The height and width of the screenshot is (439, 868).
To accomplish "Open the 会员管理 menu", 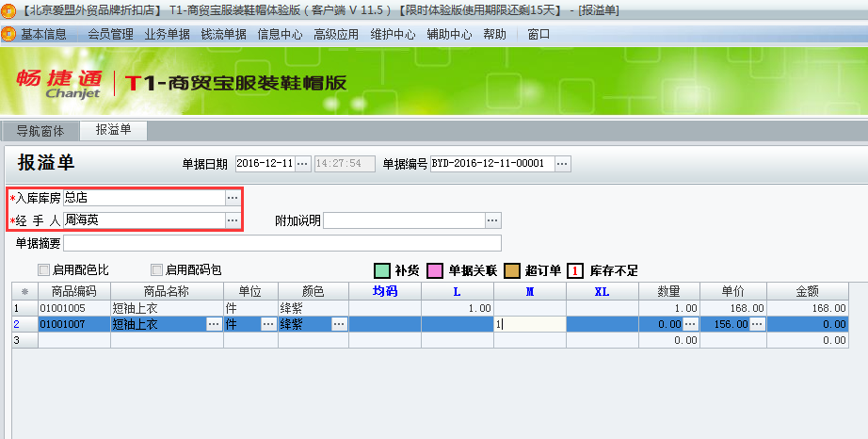I will (110, 34).
